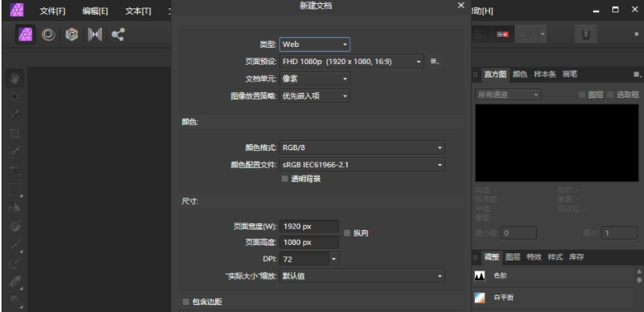
Task: Select the Gradient tool
Action: tap(15, 226)
